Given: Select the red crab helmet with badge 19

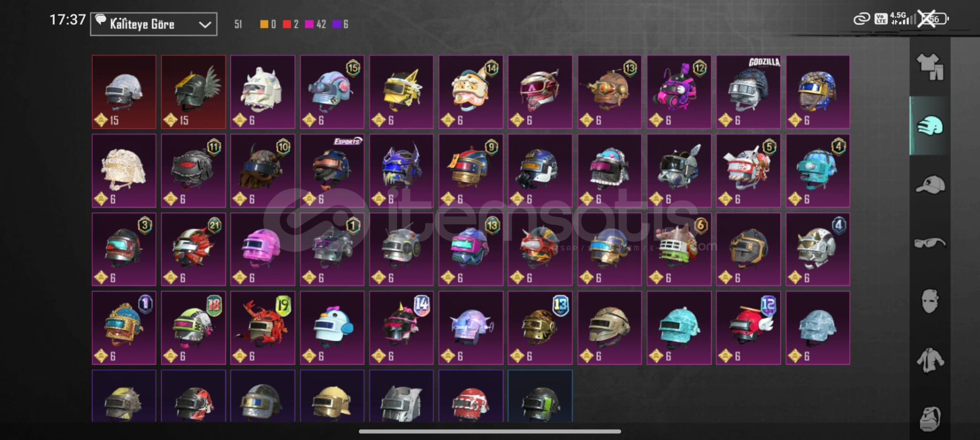Looking at the screenshot, I should point(263,328).
